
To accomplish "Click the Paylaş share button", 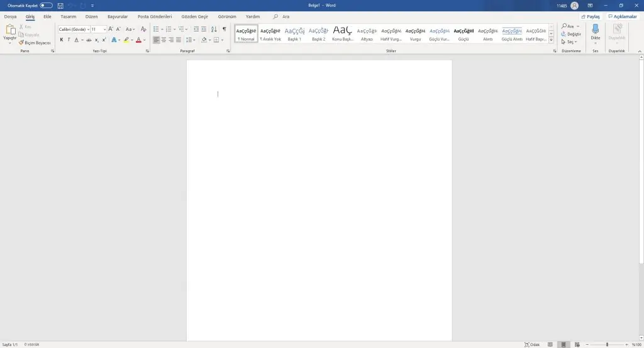I will [591, 16].
